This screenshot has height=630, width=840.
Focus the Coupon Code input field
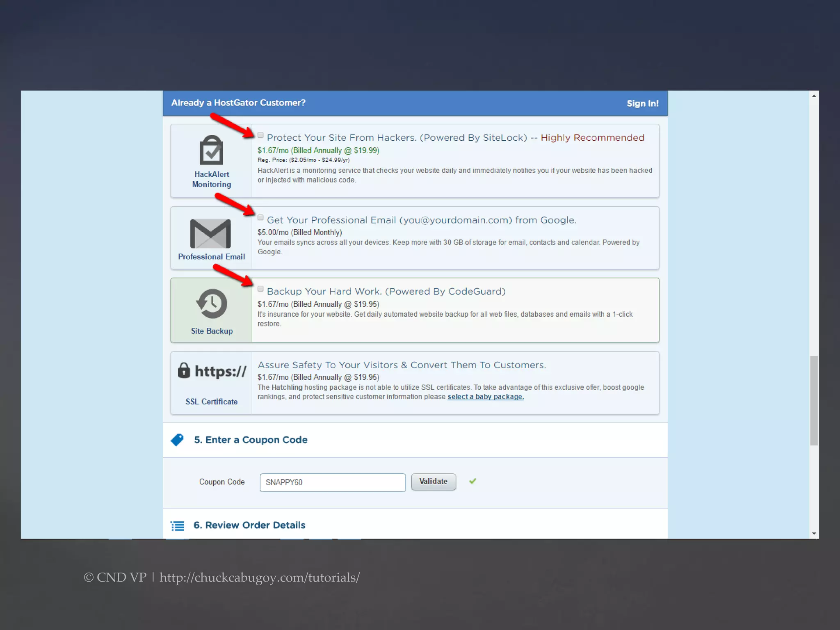(333, 482)
